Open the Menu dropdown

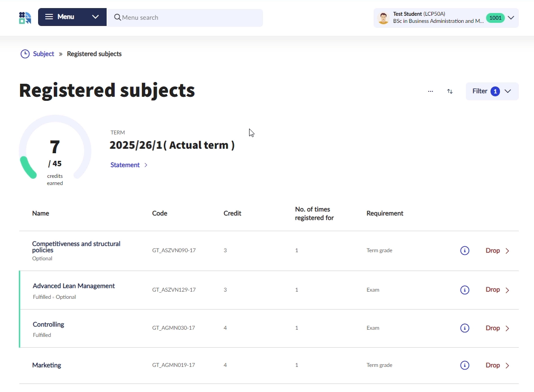72,17
